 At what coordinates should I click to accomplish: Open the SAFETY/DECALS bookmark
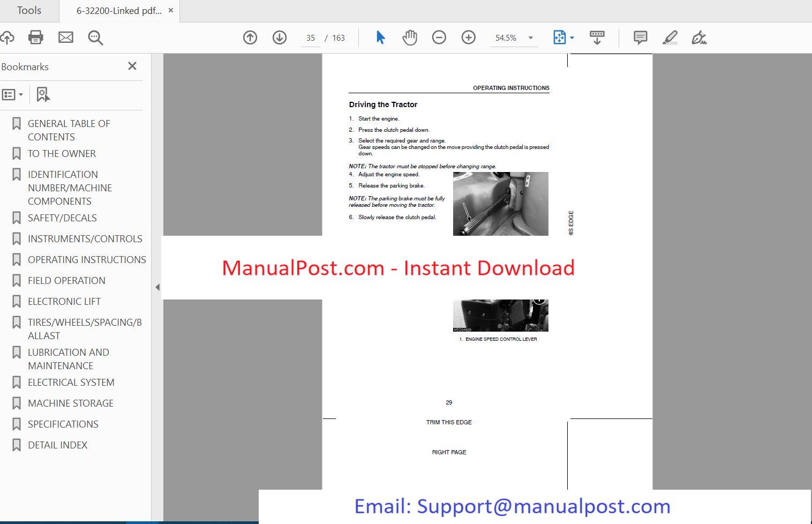(62, 218)
